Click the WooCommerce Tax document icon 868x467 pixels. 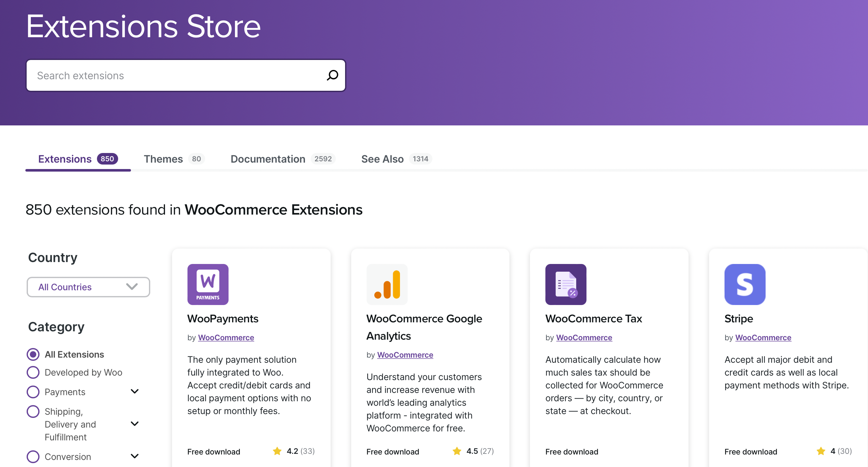tap(566, 284)
